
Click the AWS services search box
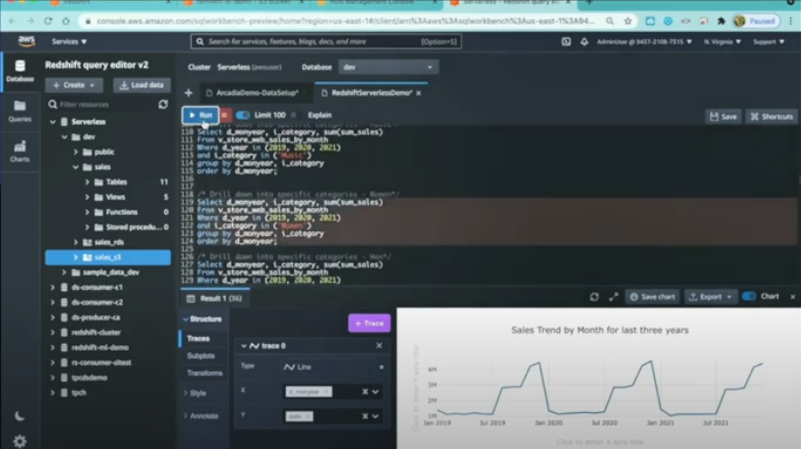[x=326, y=41]
